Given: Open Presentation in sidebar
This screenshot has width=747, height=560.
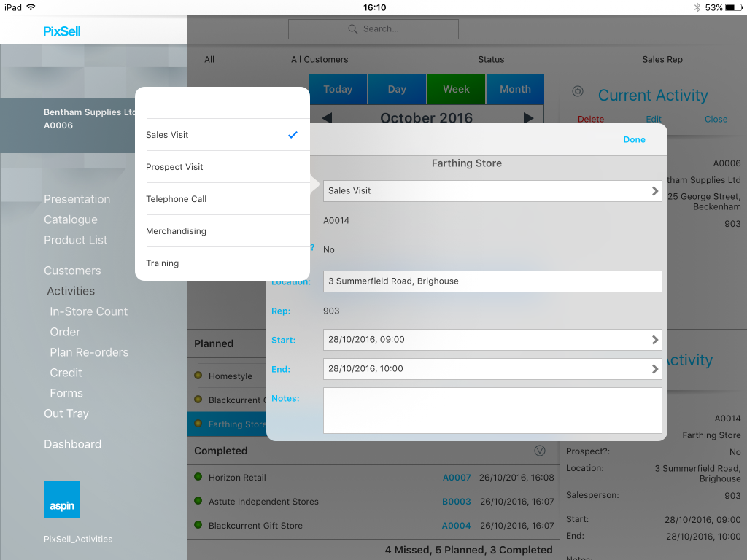Looking at the screenshot, I should tap(77, 199).
